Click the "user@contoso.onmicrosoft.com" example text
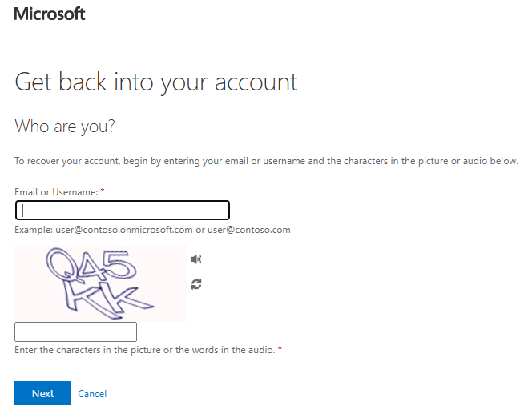This screenshot has width=532, height=418. pyautogui.click(x=123, y=230)
